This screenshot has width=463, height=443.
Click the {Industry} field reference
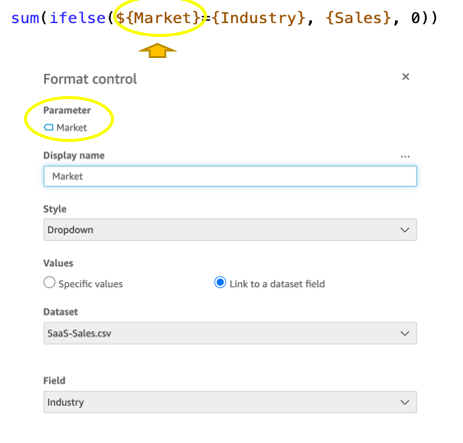point(258,18)
